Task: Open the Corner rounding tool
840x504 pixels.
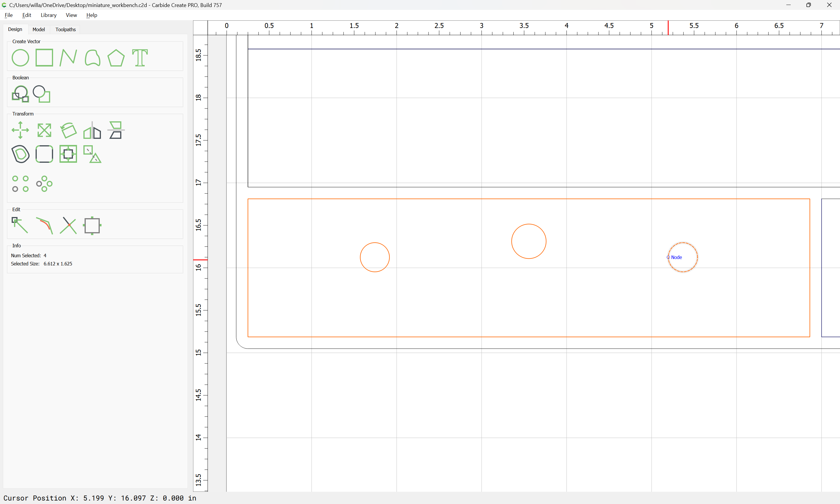Action: (44, 154)
